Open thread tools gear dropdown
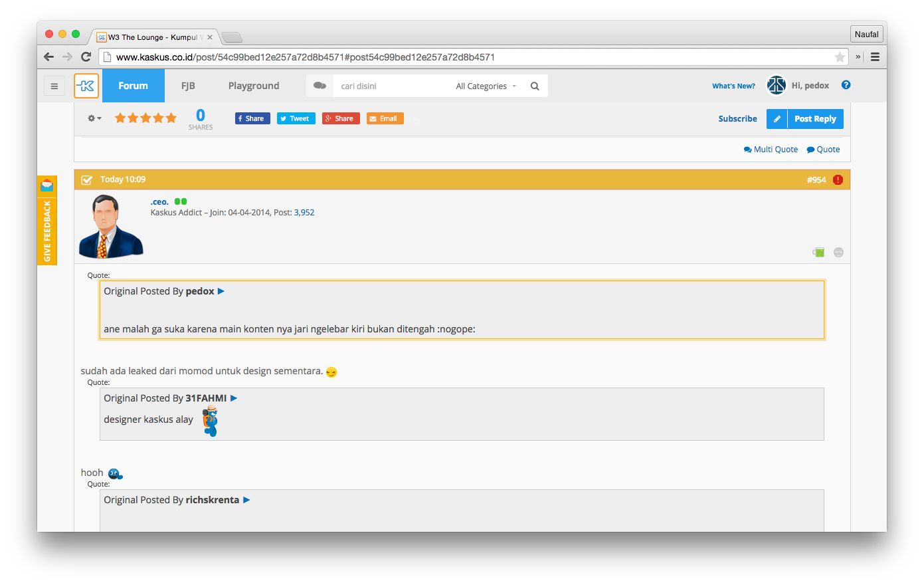924x585 pixels. 94,118
